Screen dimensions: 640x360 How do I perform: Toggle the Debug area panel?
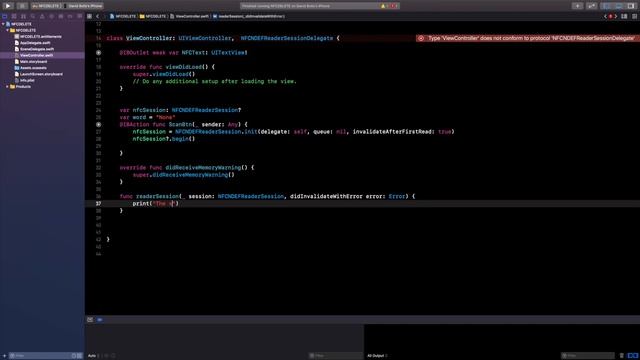point(619,6)
